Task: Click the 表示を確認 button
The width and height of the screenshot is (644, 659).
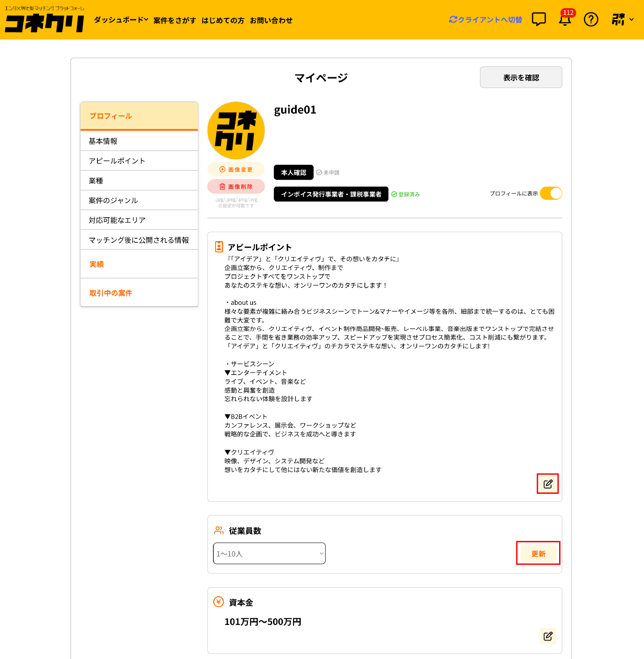Action: coord(521,78)
